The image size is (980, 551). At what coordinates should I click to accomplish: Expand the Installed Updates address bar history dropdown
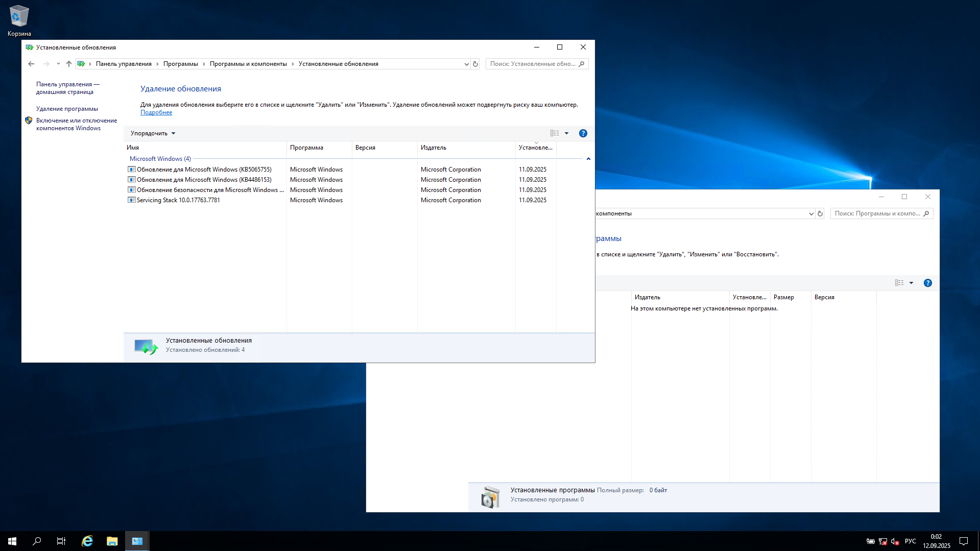click(466, 64)
